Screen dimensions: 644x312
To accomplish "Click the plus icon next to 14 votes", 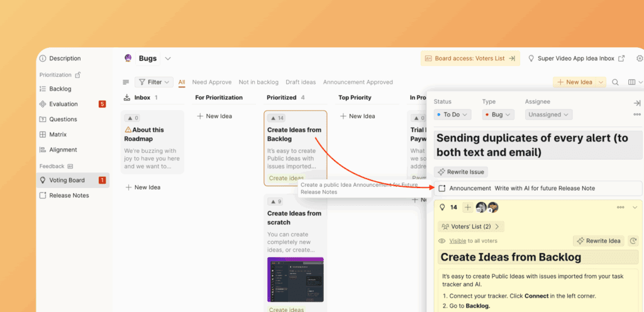I will pos(467,208).
